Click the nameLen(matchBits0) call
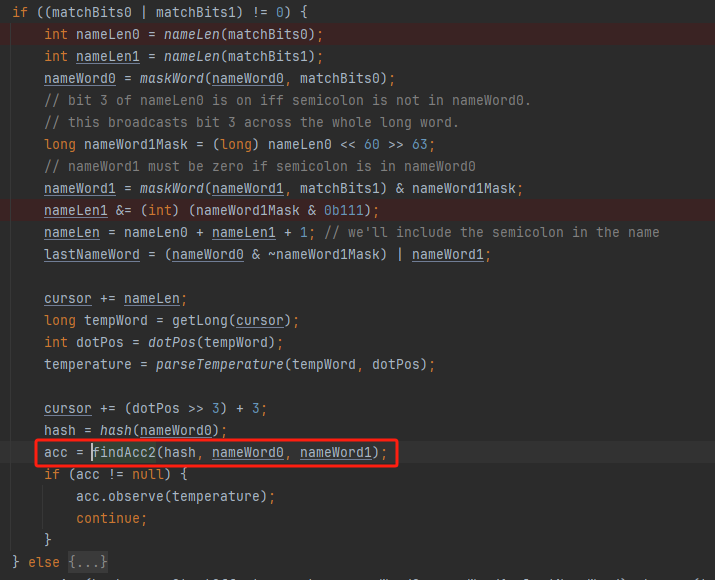Screen dimensions: 715x580 239,34
